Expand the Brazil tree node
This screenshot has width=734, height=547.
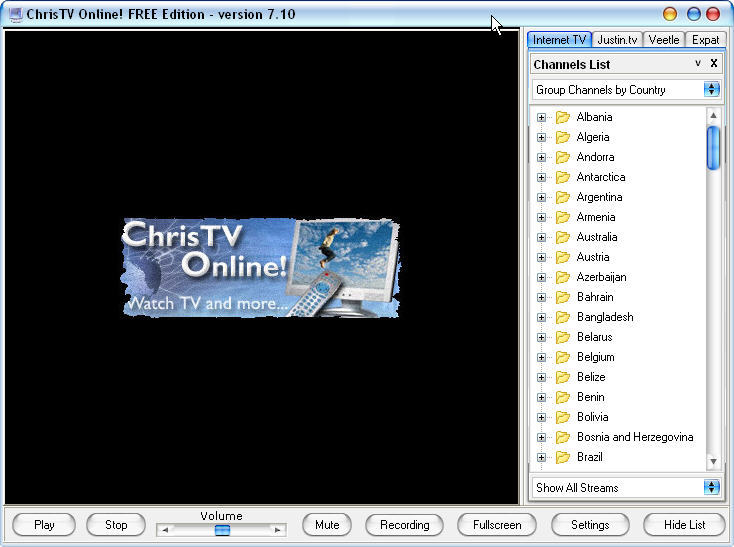point(542,458)
